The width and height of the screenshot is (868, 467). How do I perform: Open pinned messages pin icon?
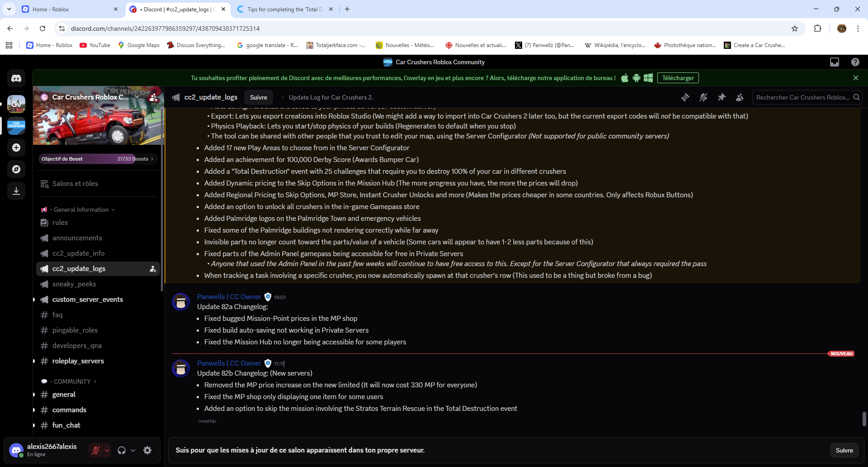point(722,97)
